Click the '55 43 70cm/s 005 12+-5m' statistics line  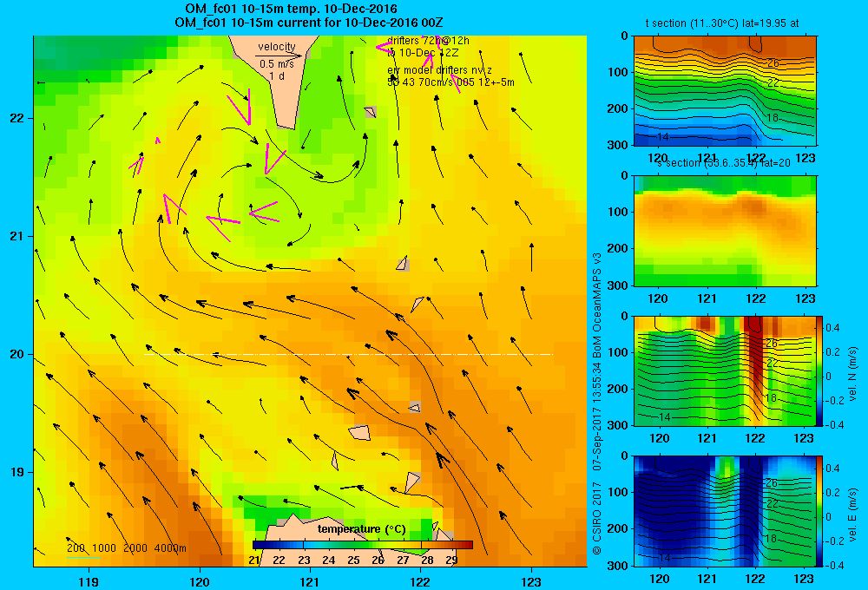(x=450, y=82)
